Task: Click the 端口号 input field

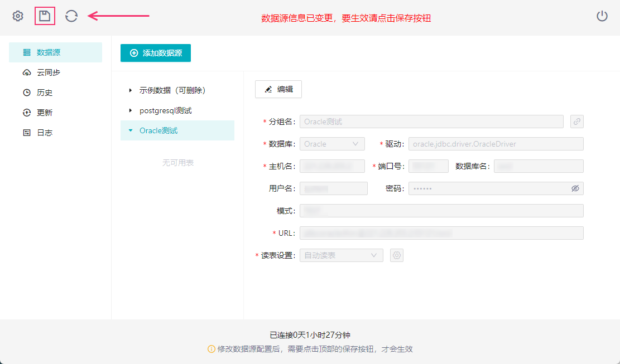Action: (x=428, y=166)
